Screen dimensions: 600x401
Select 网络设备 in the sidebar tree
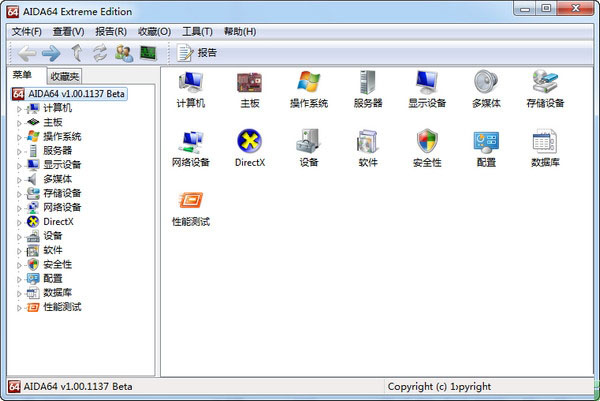(62, 207)
